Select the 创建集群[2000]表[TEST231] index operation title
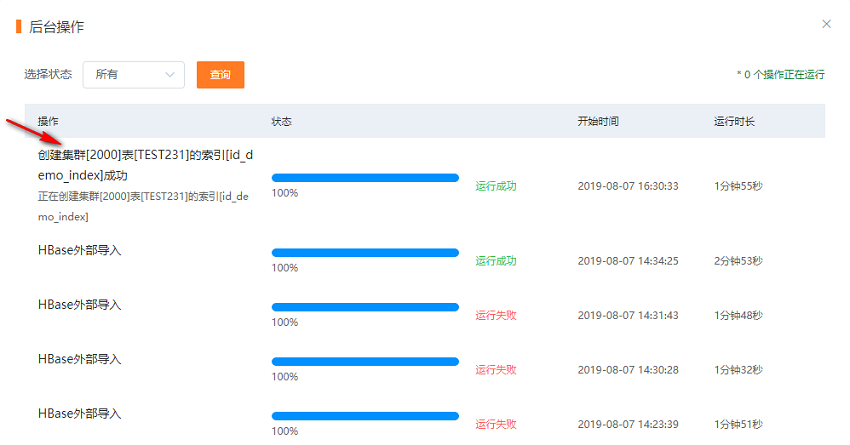The image size is (850, 445). pyautogui.click(x=145, y=165)
